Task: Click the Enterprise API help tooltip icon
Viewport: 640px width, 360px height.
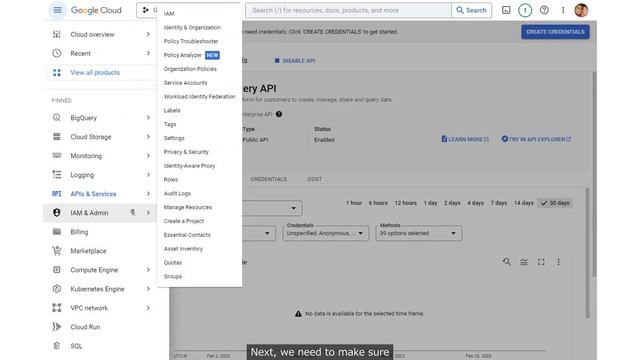Action: [279, 114]
